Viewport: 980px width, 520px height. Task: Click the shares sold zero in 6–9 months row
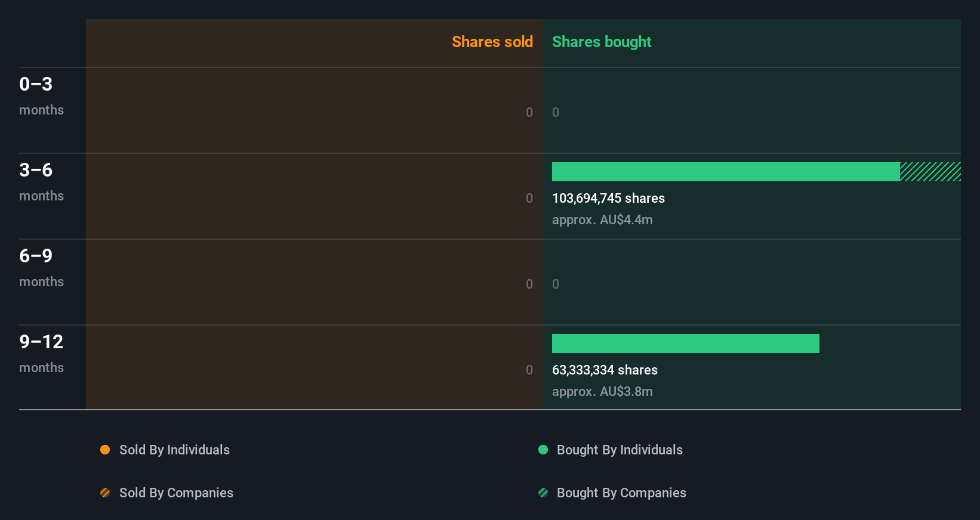[x=529, y=284]
